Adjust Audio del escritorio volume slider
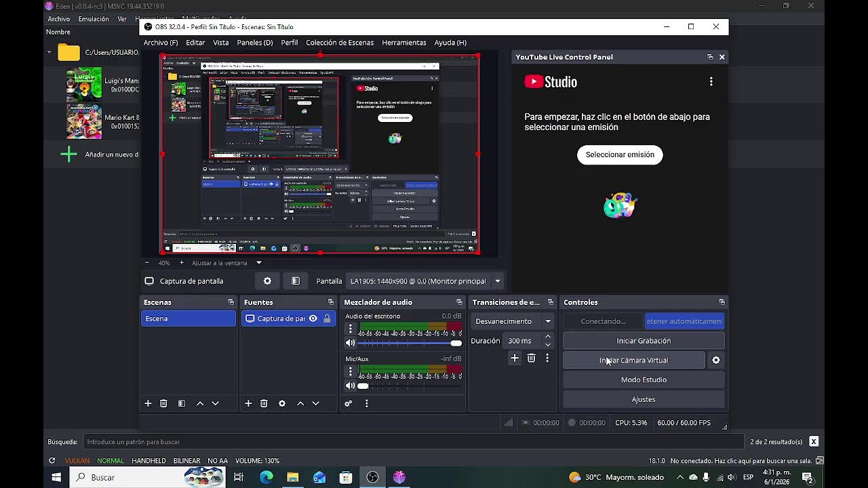This screenshot has width=868, height=488. (x=410, y=343)
